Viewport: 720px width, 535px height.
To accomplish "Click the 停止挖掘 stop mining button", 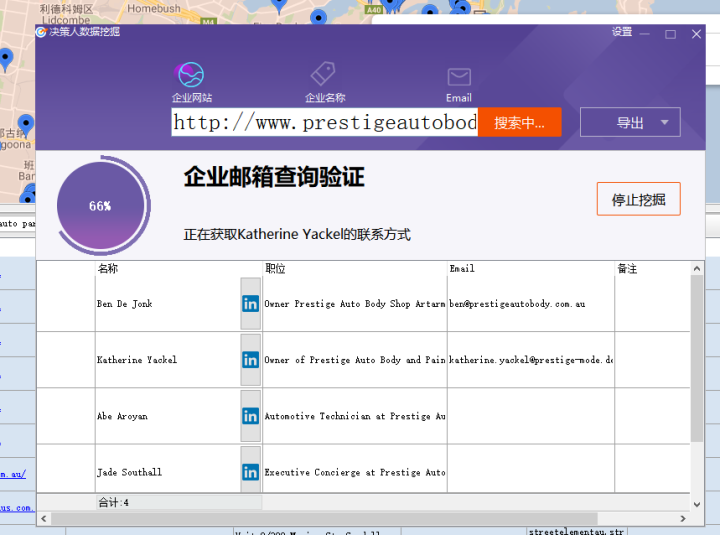I will (x=638, y=199).
